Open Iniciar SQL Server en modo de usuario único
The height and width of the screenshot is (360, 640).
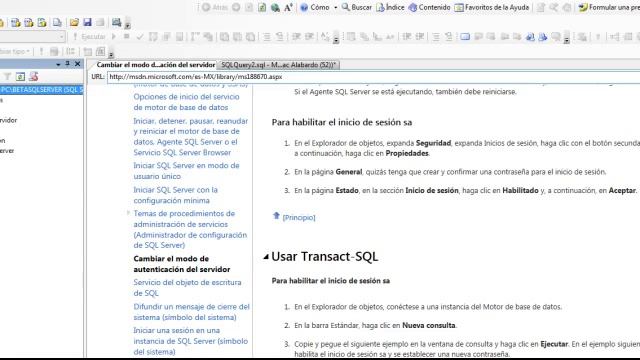point(186,171)
